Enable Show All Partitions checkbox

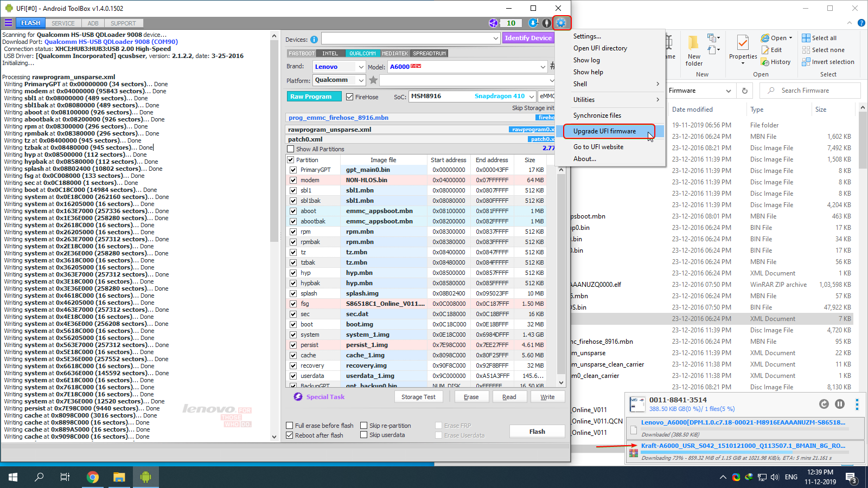291,149
